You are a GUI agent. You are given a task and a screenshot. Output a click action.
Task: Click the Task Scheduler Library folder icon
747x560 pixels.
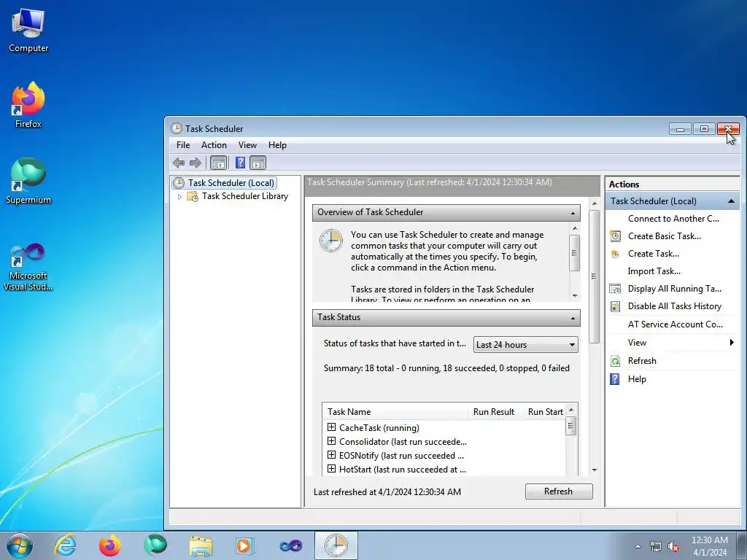coord(193,196)
